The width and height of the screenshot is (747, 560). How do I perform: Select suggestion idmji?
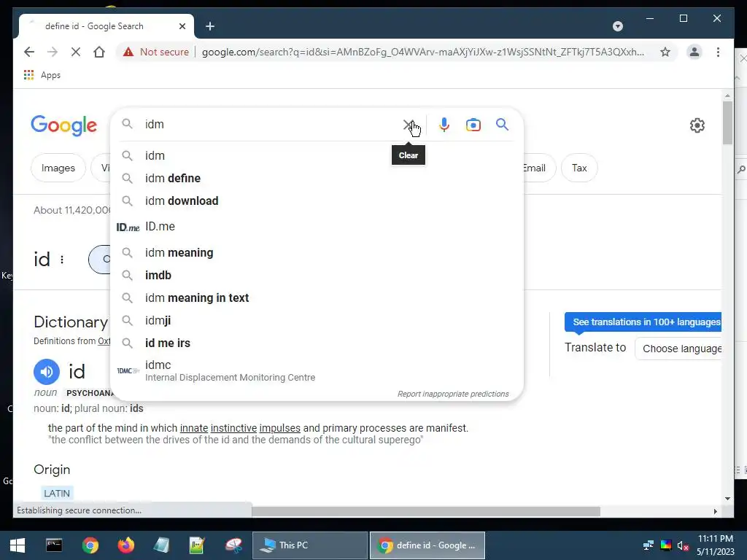click(317, 321)
